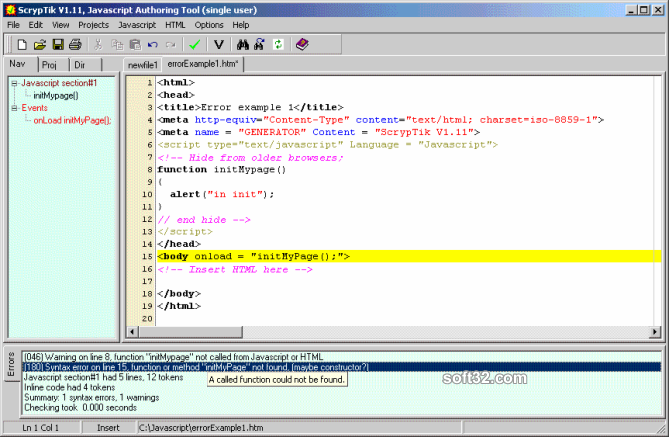
Task: Open the Options menu
Action: tap(209, 25)
